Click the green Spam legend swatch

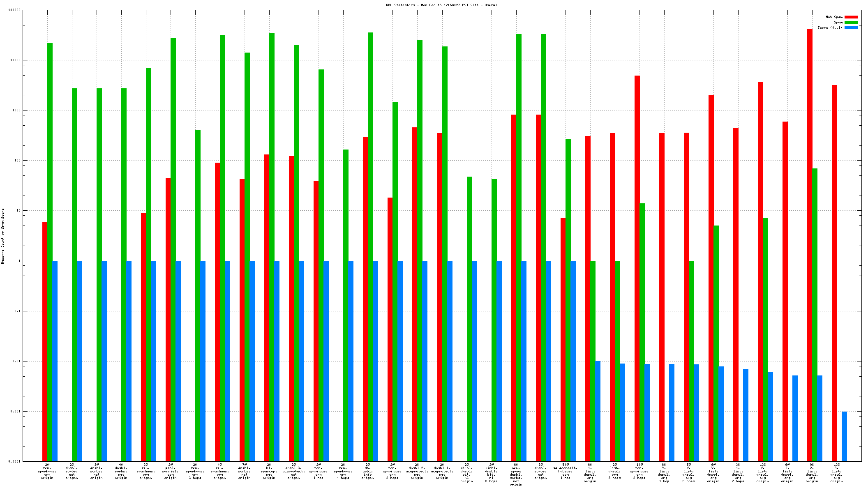click(x=851, y=22)
